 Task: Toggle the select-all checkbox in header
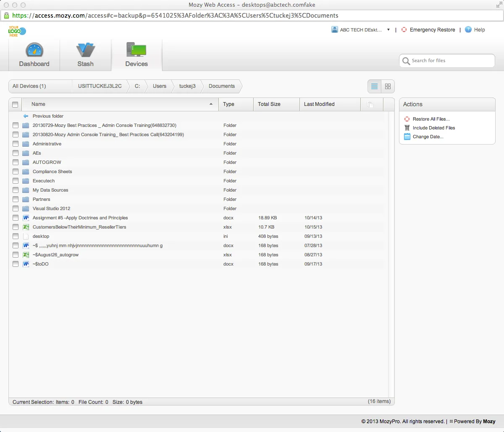click(x=15, y=105)
